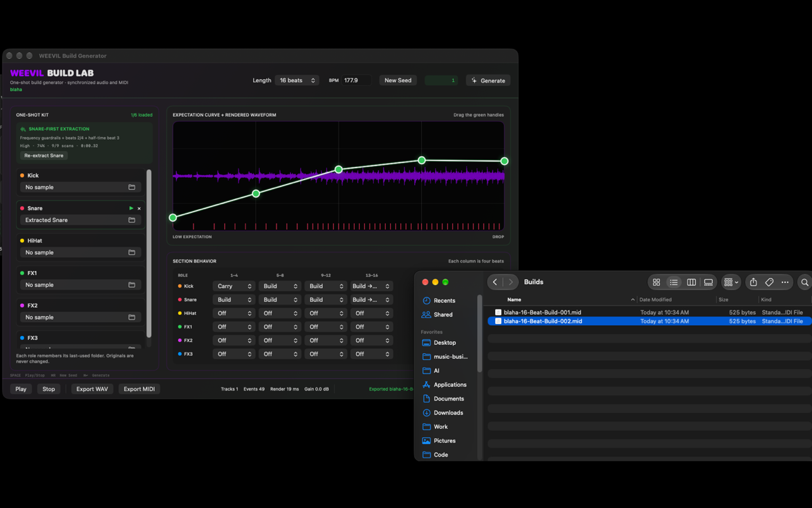Image resolution: width=812 pixels, height=508 pixels.
Task: Open Kick behavior dropdown for beats 1–4
Action: point(234,286)
